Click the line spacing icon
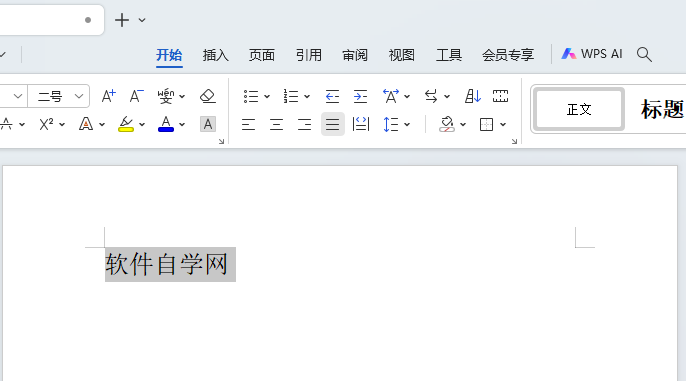 tap(391, 125)
